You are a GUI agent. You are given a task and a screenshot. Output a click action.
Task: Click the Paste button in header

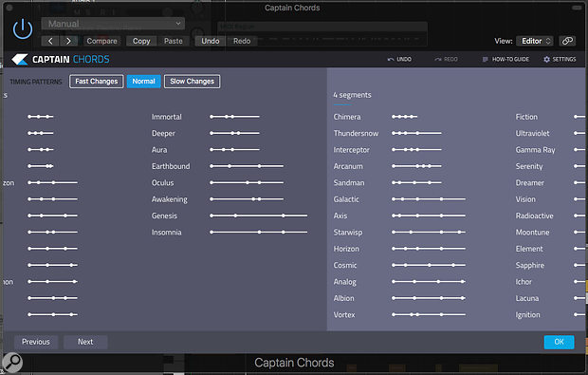click(174, 41)
